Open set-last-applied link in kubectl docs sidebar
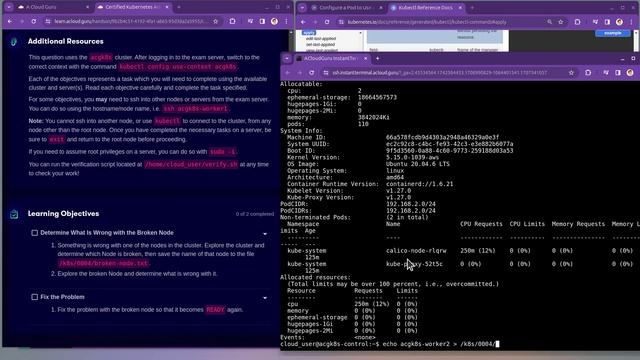The height and width of the screenshot is (360, 640). pyautogui.click(x=320, y=44)
